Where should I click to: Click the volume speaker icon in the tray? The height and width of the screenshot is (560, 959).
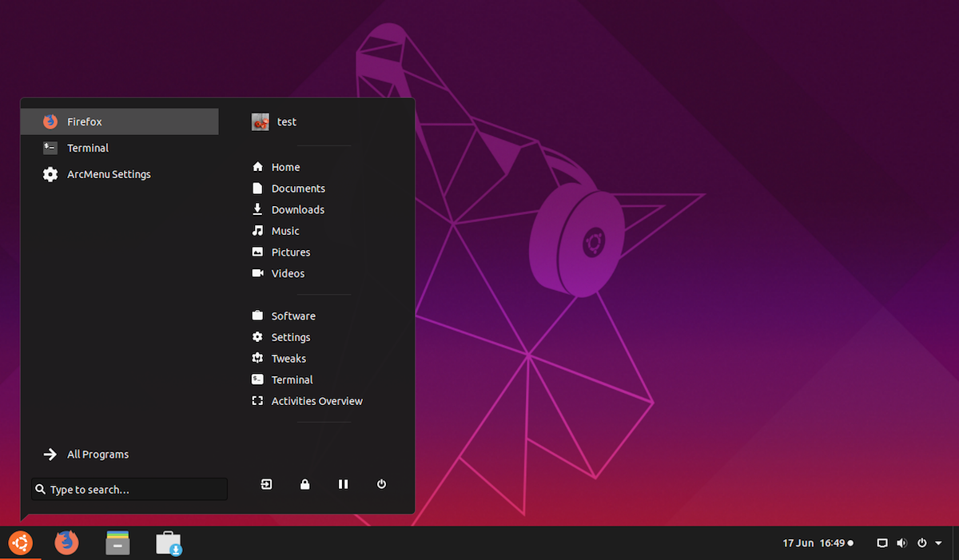(901, 543)
